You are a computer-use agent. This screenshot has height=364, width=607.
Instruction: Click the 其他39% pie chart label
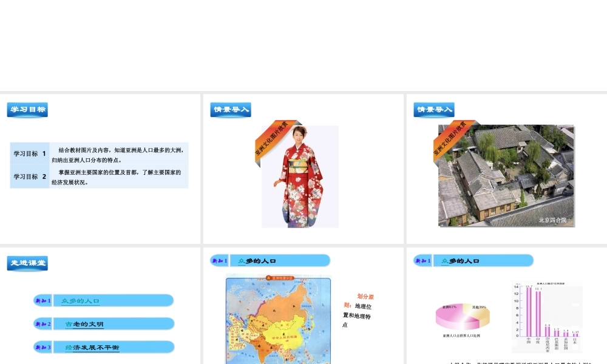point(479,307)
